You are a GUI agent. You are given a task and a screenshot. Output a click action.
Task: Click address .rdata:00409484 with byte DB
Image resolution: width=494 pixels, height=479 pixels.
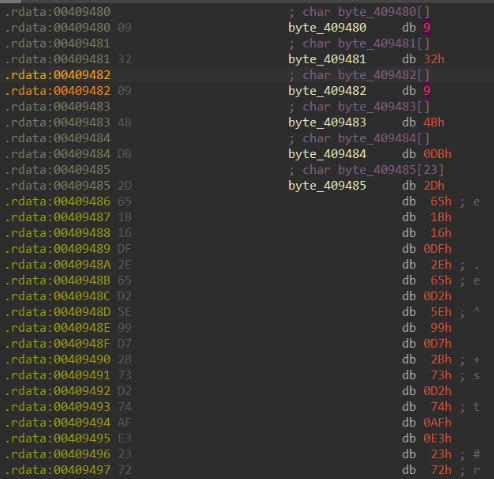pyautogui.click(x=57, y=154)
